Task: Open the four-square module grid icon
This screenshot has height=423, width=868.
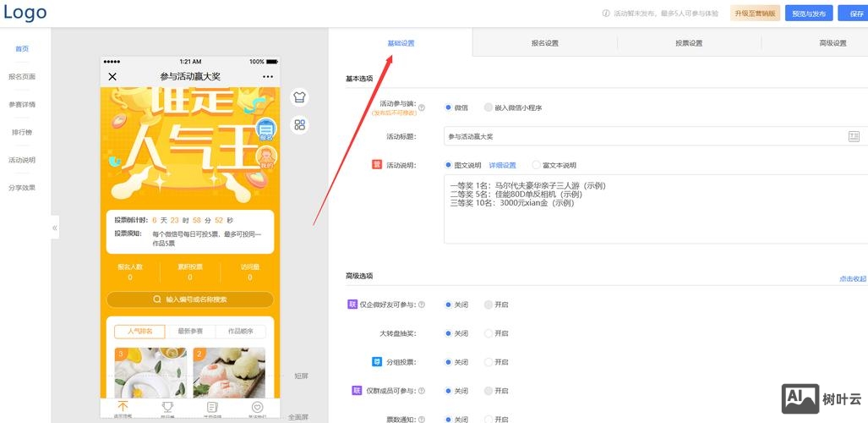Action: pyautogui.click(x=299, y=124)
